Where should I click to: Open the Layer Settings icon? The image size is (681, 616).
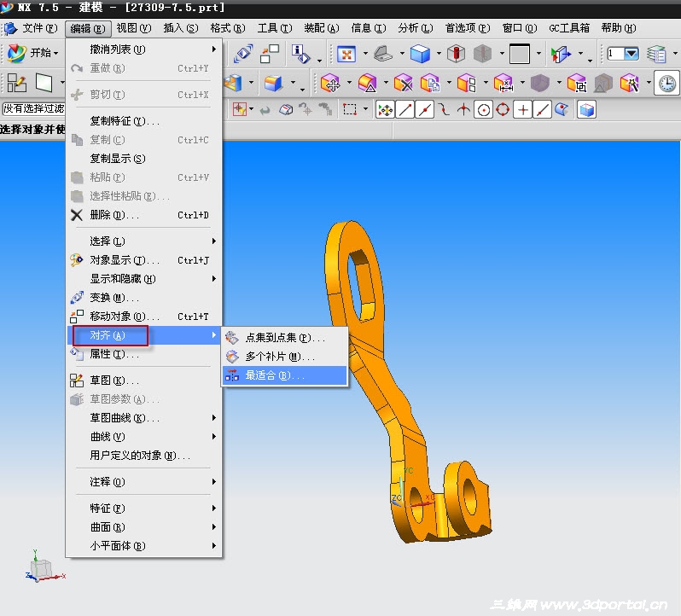click(x=656, y=54)
